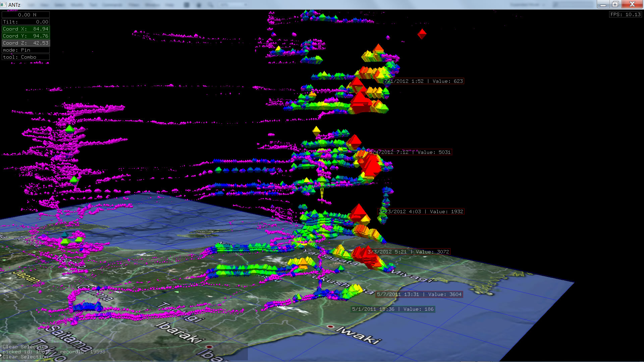This screenshot has width=644, height=362.
Task: Select the red diamond glyph at top right
Action: 422,34
